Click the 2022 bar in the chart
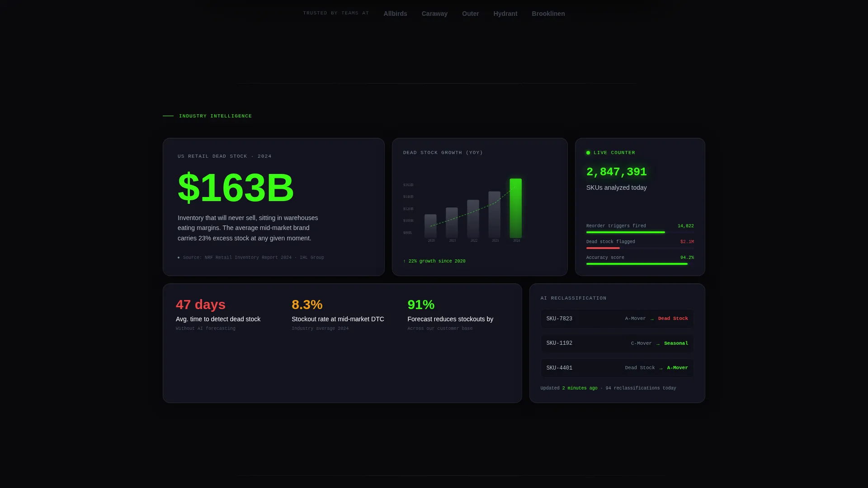868x488 pixels. click(473, 219)
